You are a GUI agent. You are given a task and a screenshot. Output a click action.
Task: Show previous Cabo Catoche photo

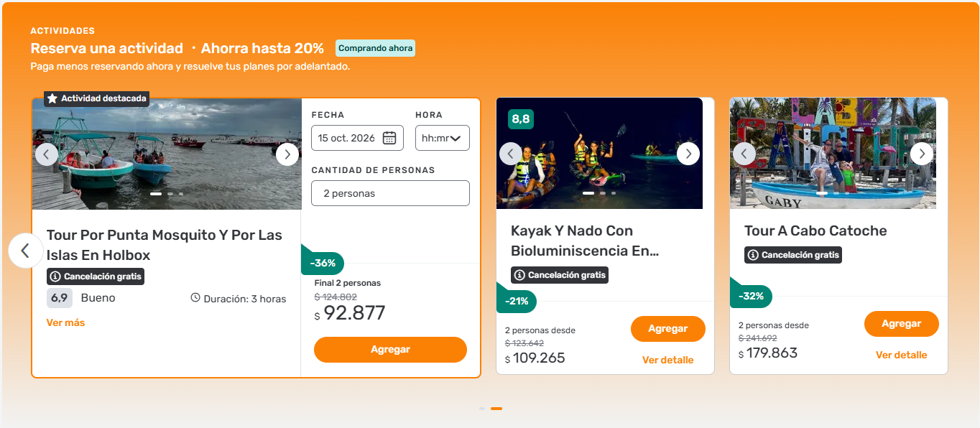coord(744,153)
